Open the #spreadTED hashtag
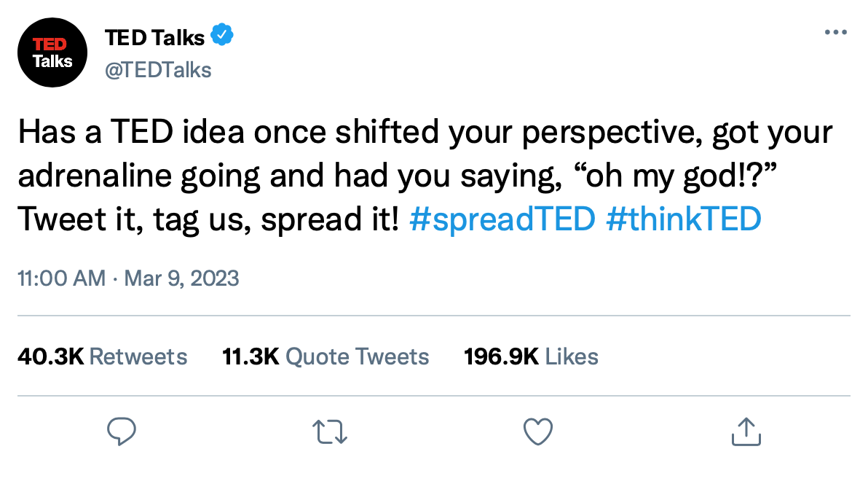The height and width of the screenshot is (484, 868). (x=502, y=219)
